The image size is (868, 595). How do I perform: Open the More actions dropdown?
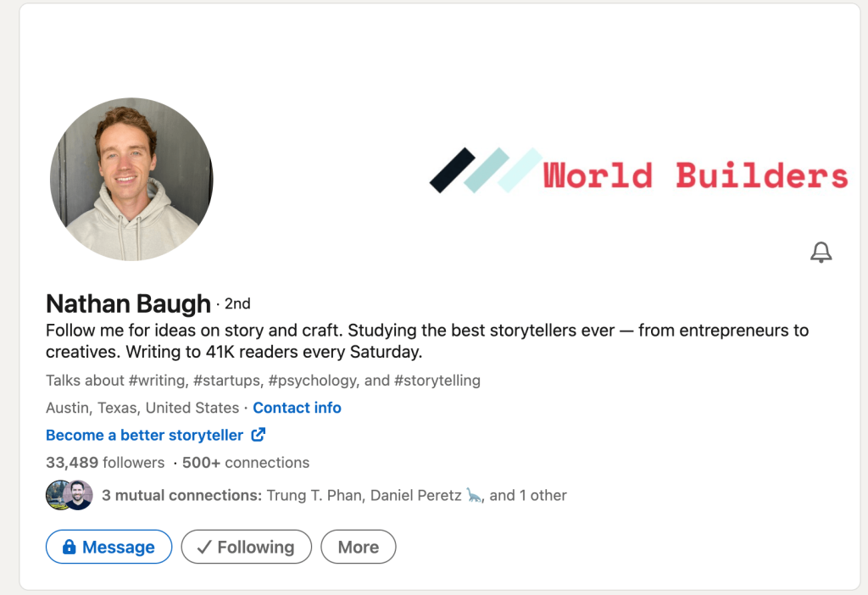[x=359, y=547]
